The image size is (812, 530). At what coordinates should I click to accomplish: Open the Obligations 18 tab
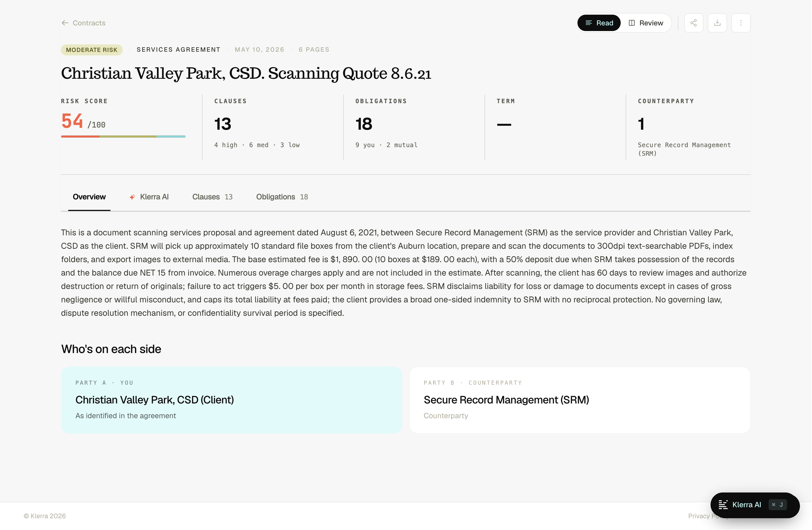[x=282, y=197]
